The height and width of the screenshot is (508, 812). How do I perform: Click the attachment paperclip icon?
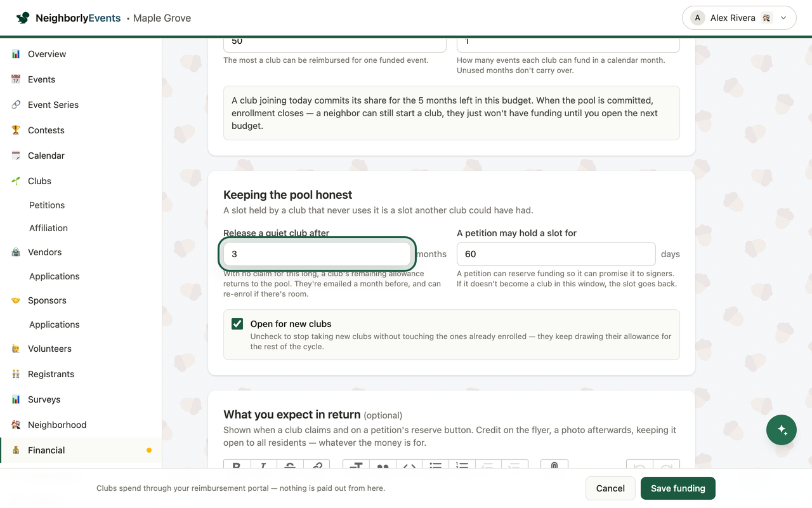pyautogui.click(x=554, y=465)
